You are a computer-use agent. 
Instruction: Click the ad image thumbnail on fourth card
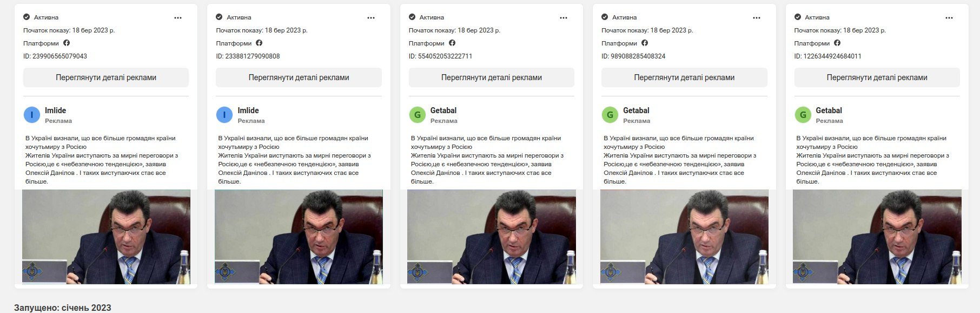pos(684,237)
